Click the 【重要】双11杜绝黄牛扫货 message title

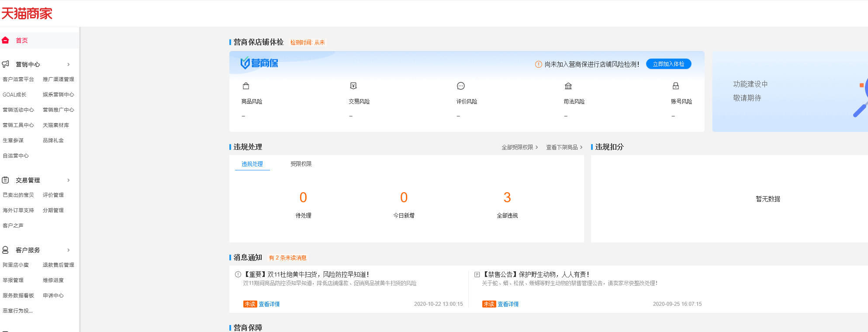[306, 274]
